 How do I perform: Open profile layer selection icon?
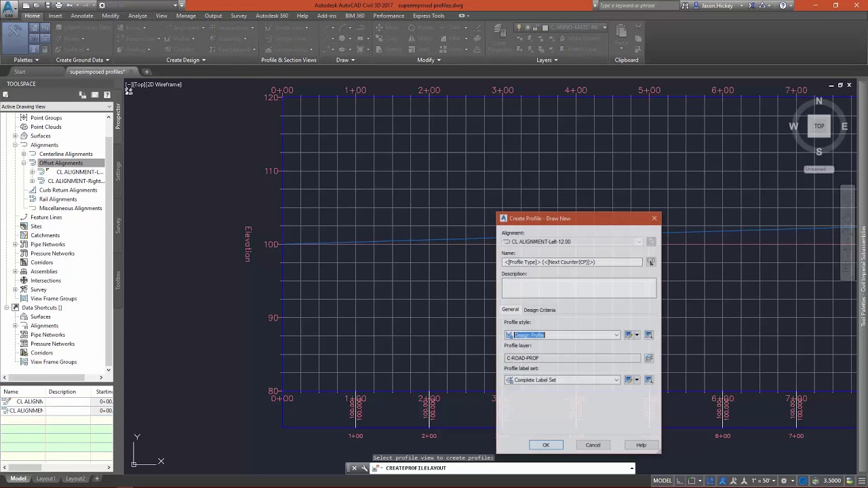649,358
